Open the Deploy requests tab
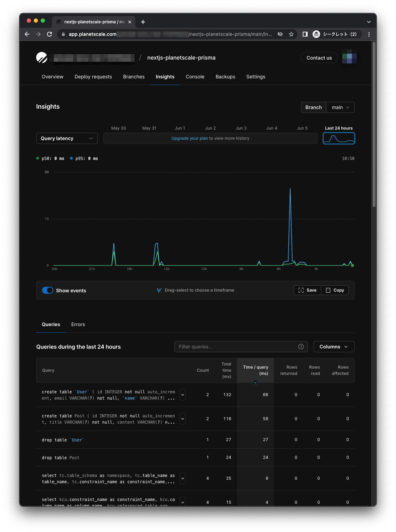Viewport: 396px width, 532px height. (93, 77)
